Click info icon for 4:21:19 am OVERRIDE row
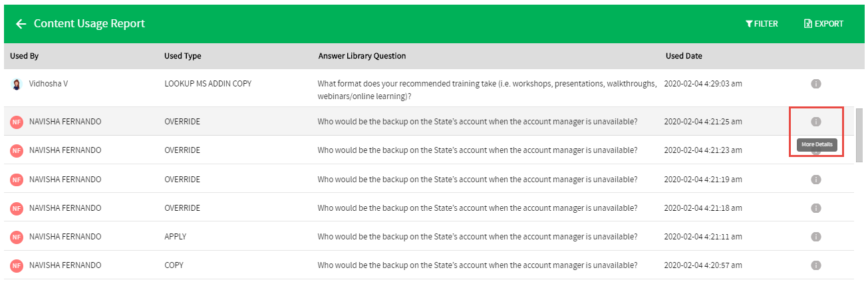 [816, 180]
